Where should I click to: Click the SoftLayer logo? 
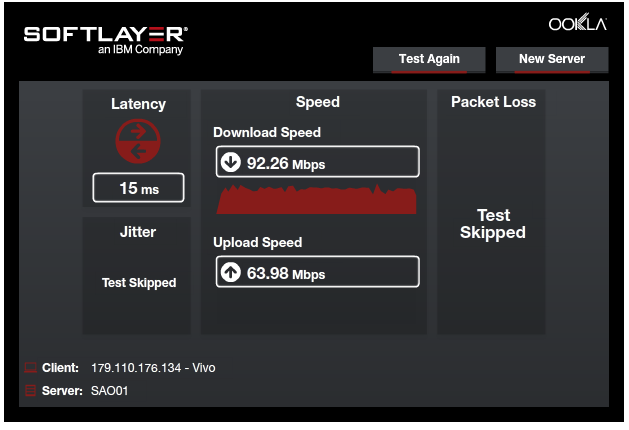[106, 39]
